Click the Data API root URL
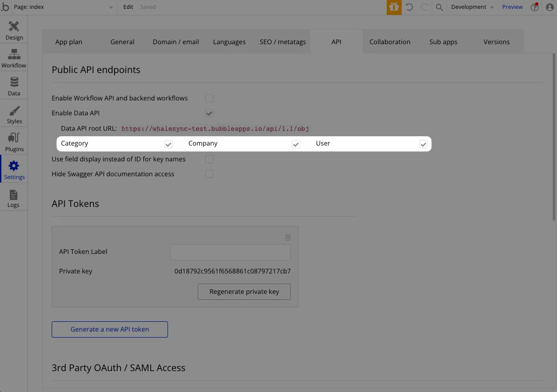 pyautogui.click(x=215, y=128)
